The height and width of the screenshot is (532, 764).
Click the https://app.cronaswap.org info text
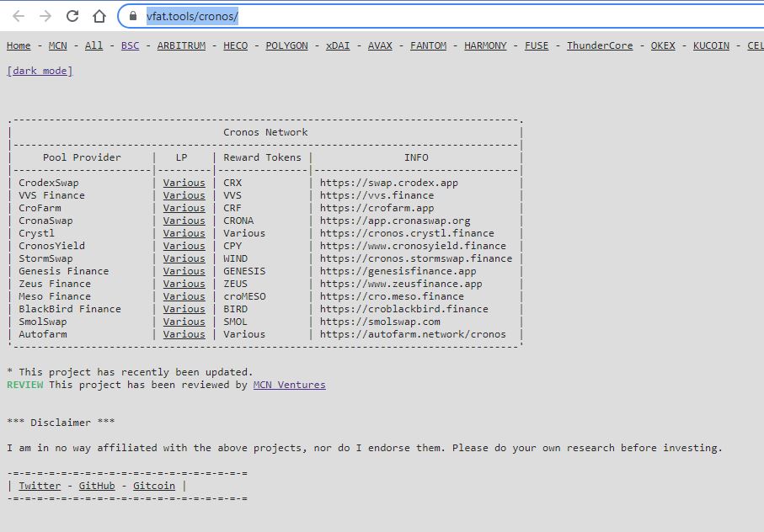click(395, 221)
